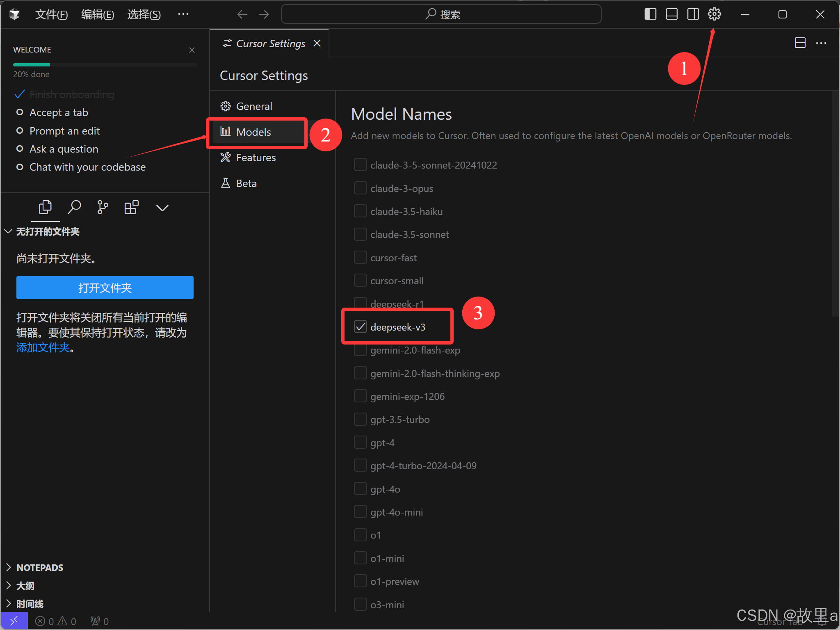Viewport: 840px width, 630px height.
Task: Open the 文件(F) menu
Action: click(x=51, y=15)
